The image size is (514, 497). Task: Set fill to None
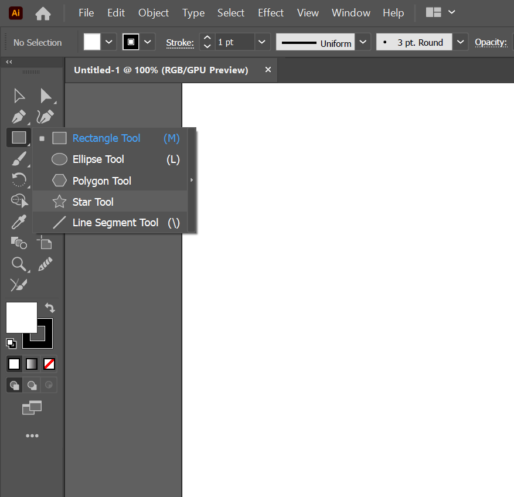pos(49,364)
